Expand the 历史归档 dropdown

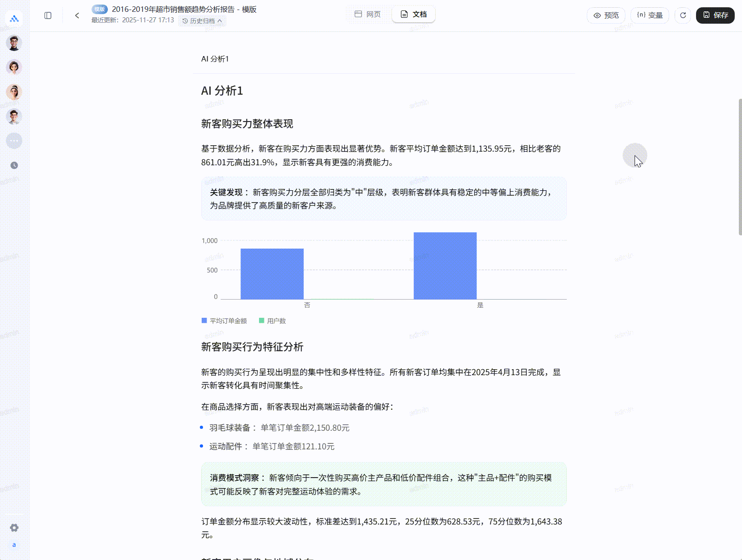tap(202, 21)
